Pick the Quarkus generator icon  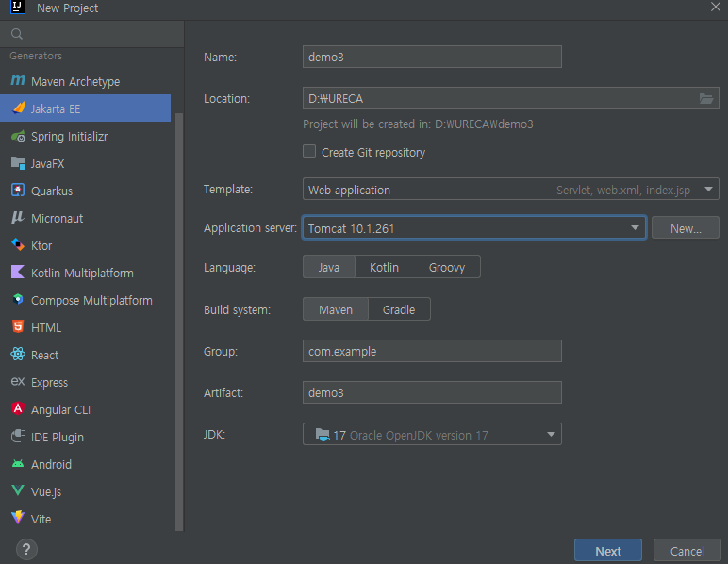[x=18, y=191]
